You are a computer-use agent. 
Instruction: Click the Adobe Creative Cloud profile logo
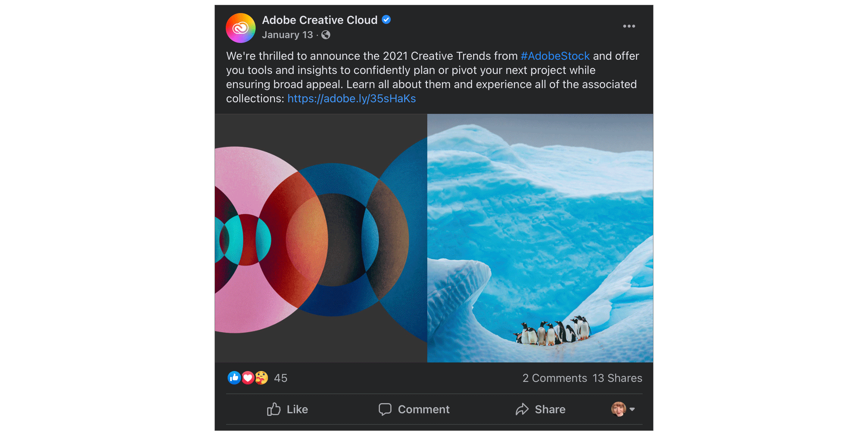(240, 28)
